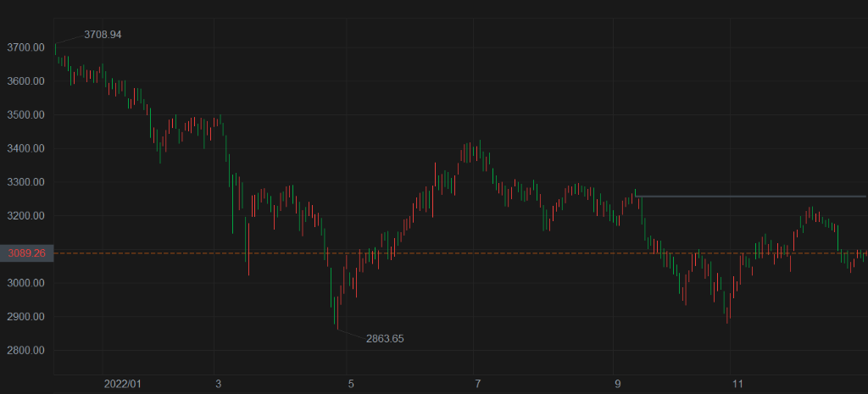Click the 3700.00 price axis label
This screenshot has height=394, width=868.
(25, 47)
